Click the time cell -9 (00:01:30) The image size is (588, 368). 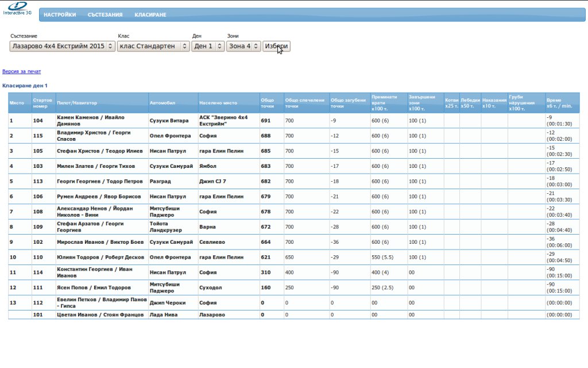562,121
